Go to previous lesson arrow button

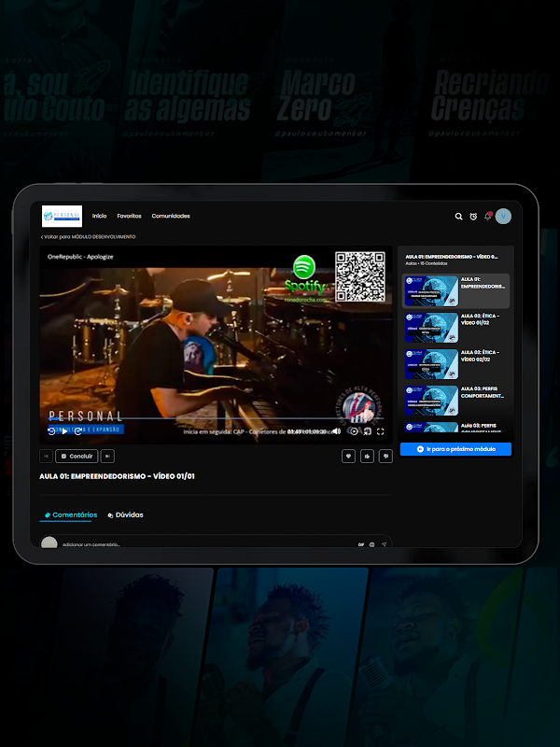(46, 456)
